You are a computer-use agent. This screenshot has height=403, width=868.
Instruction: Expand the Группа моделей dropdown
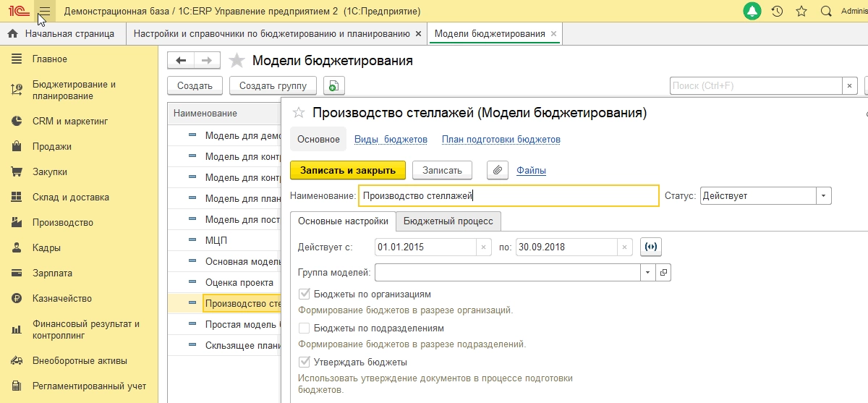click(646, 273)
